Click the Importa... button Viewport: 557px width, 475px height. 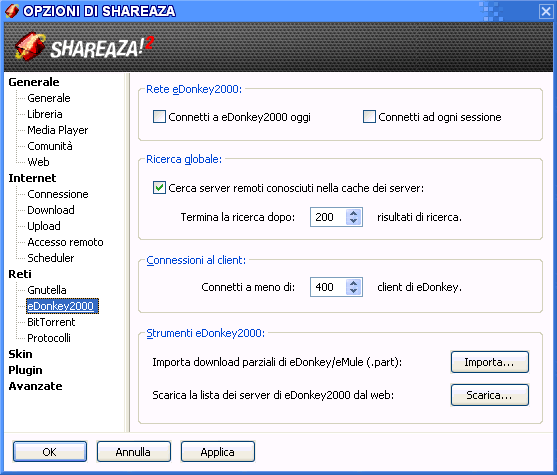click(x=490, y=362)
